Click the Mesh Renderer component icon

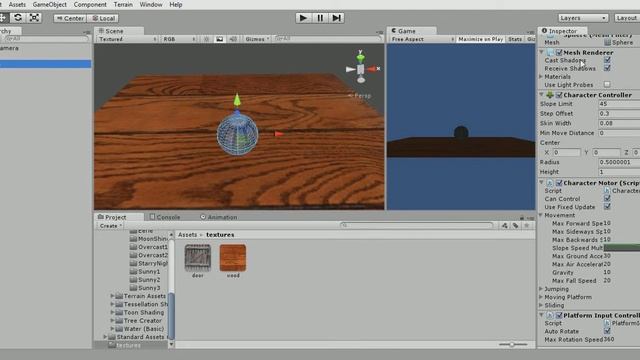(x=550, y=52)
